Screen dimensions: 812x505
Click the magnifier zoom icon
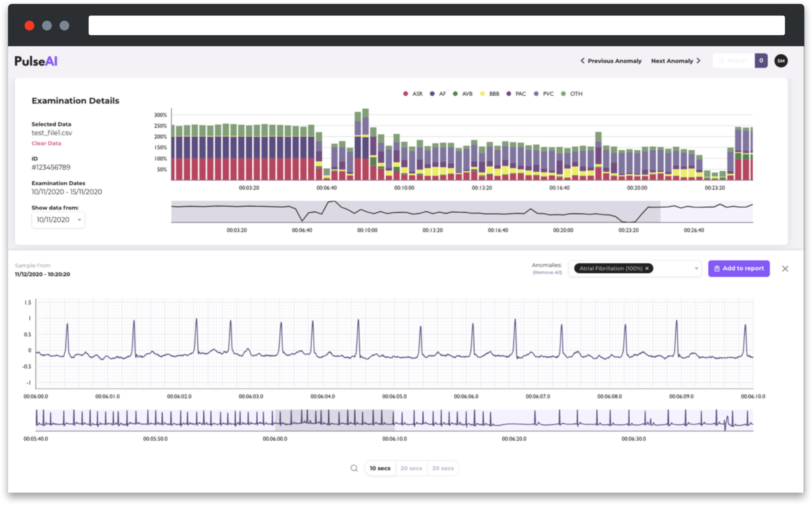click(x=354, y=468)
